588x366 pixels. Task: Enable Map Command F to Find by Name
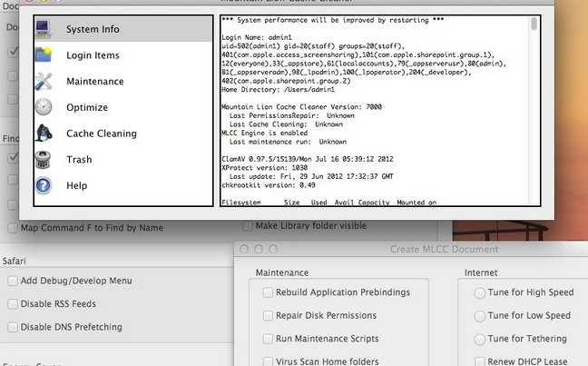13,228
